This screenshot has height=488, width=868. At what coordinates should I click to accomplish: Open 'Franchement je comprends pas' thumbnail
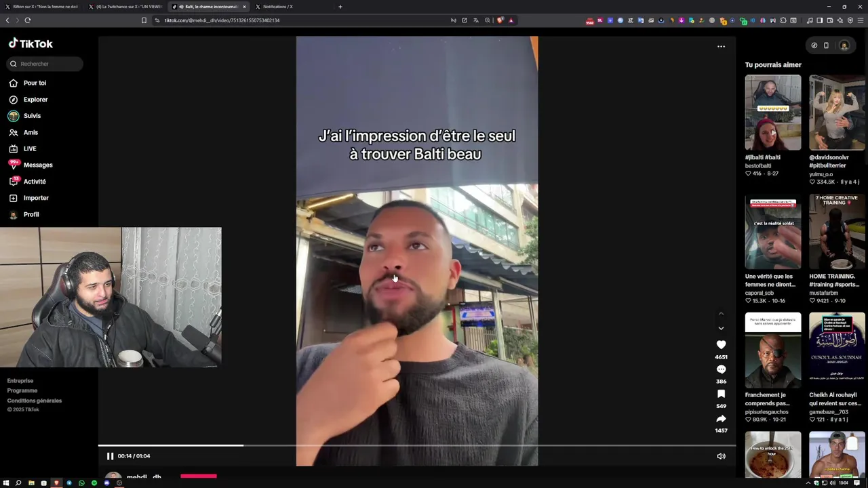[773, 350]
